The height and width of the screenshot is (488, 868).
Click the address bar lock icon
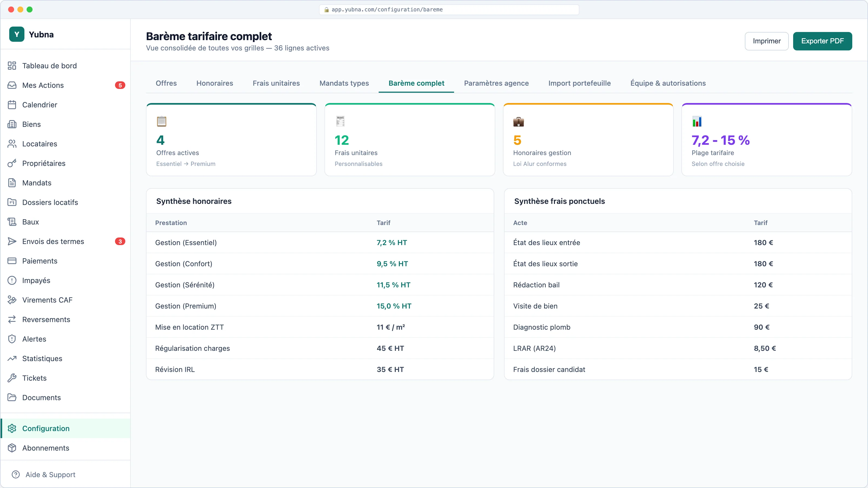pos(326,10)
